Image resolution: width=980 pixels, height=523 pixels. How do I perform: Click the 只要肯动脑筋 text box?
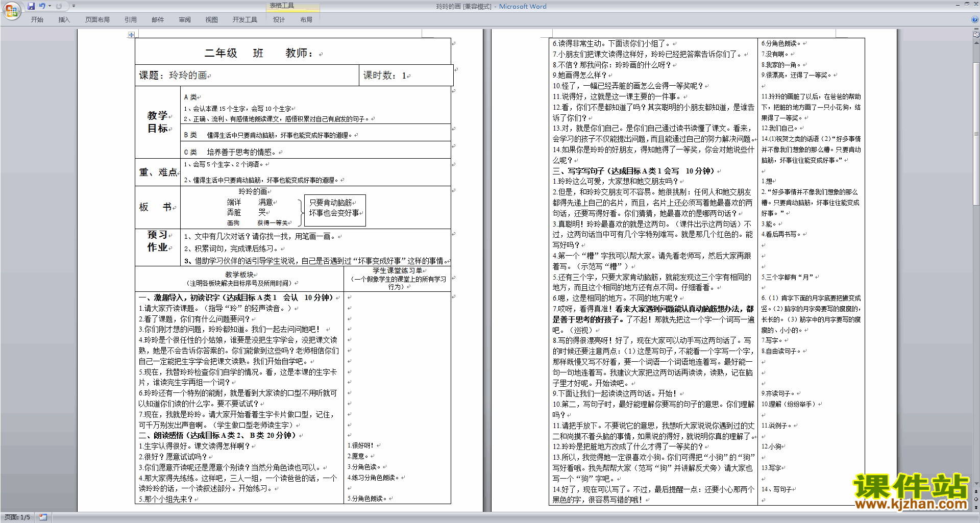coord(335,210)
